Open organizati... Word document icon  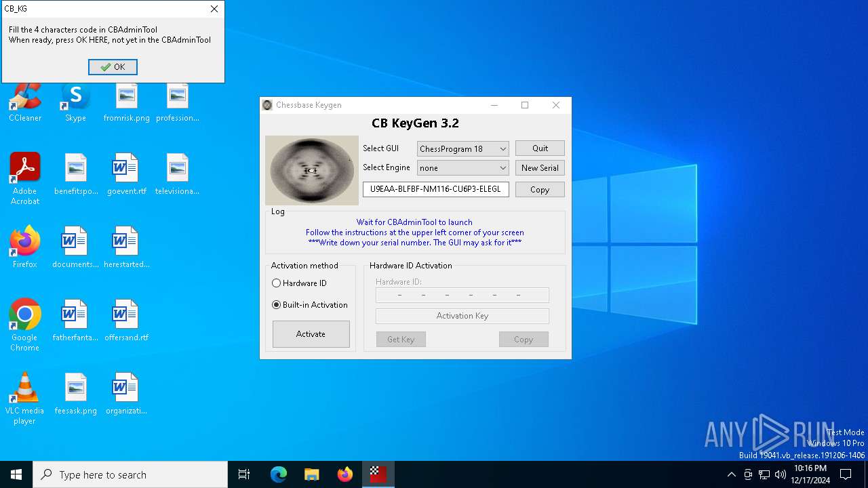tap(127, 394)
